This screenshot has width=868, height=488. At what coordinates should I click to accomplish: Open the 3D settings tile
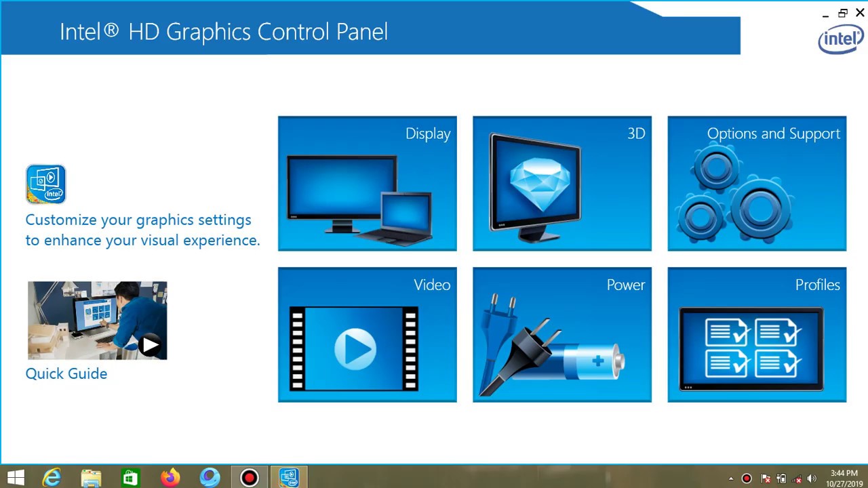(x=561, y=183)
